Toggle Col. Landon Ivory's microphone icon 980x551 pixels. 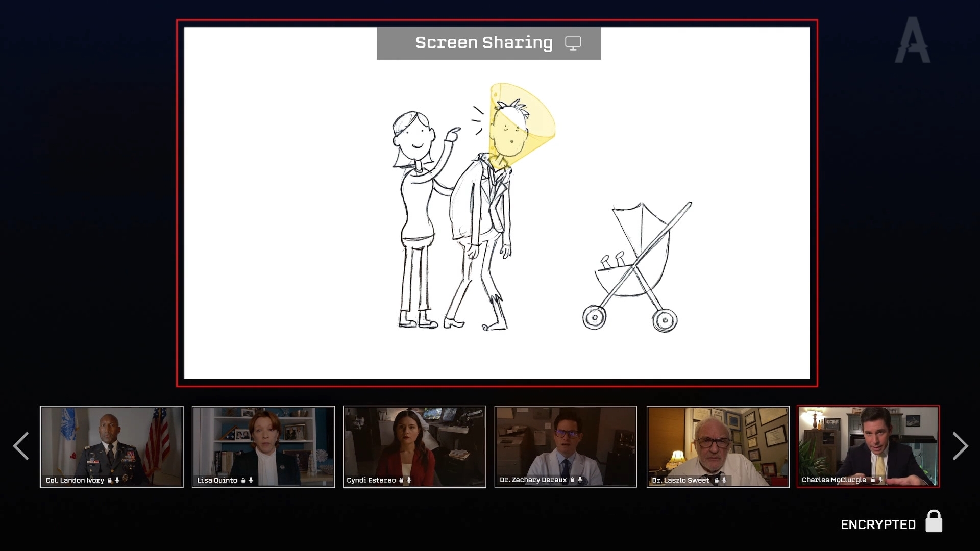click(117, 480)
